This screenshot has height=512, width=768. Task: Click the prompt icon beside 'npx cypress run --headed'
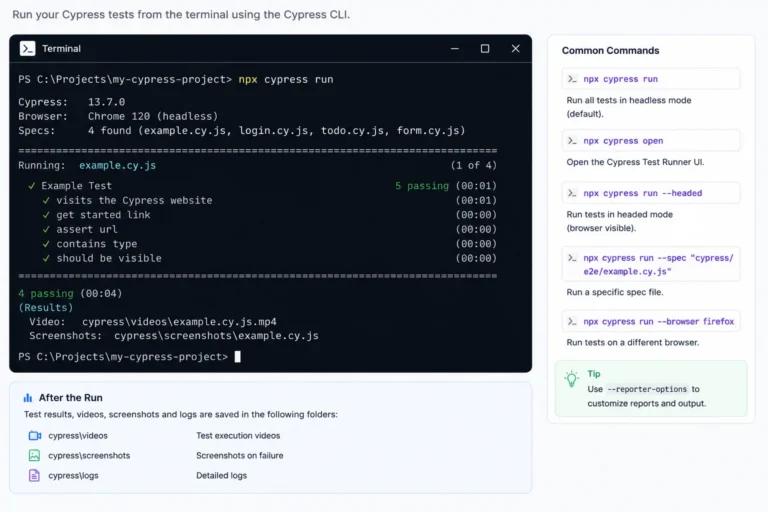(x=572, y=193)
